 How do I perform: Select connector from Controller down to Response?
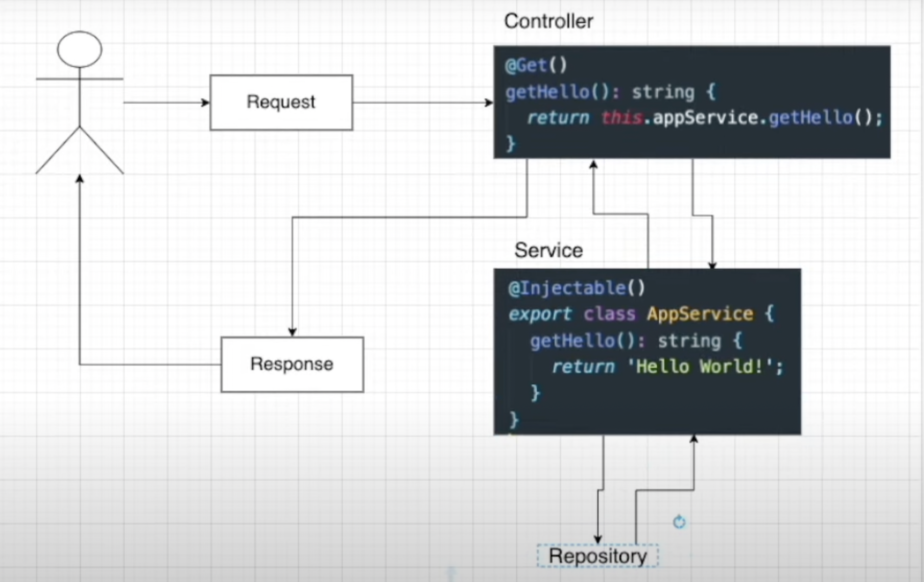[408, 217]
